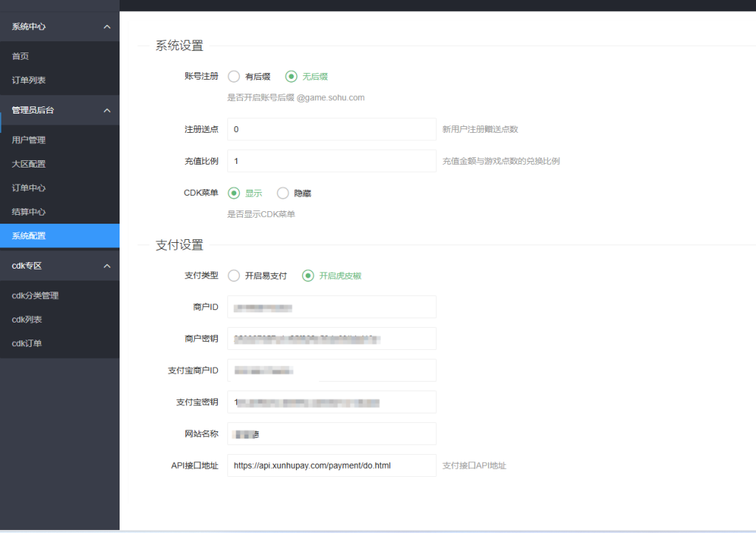The height and width of the screenshot is (533, 756).
Task: Click the 注册送点 input field
Action: tap(331, 129)
